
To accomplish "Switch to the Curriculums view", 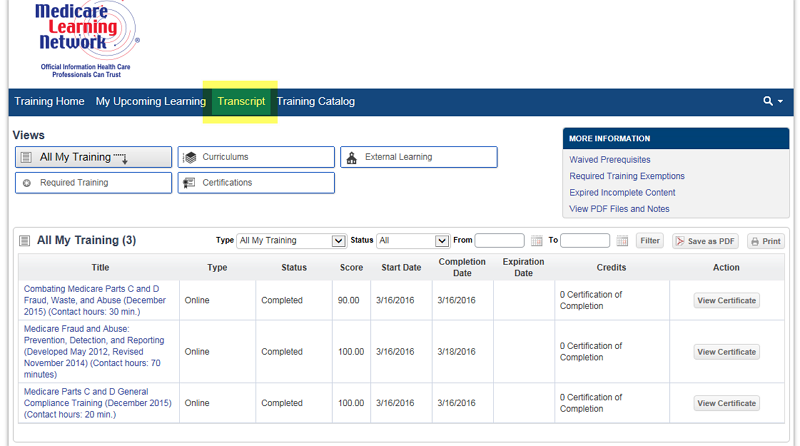I will coord(256,157).
